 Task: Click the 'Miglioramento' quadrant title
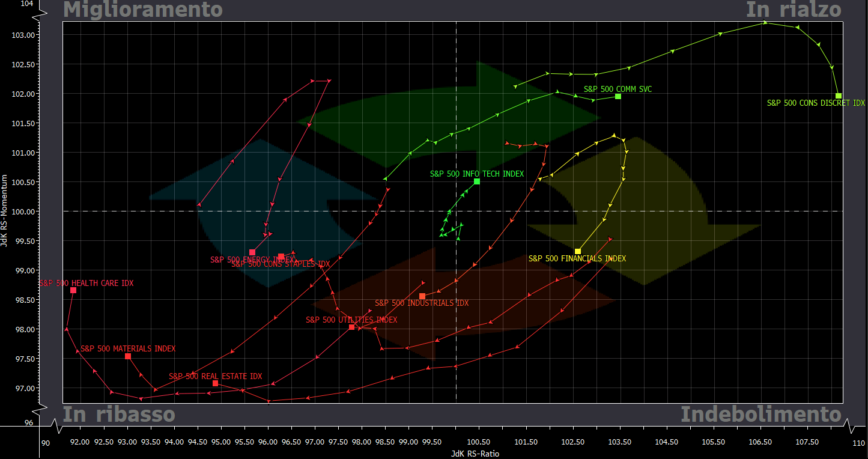[143, 10]
